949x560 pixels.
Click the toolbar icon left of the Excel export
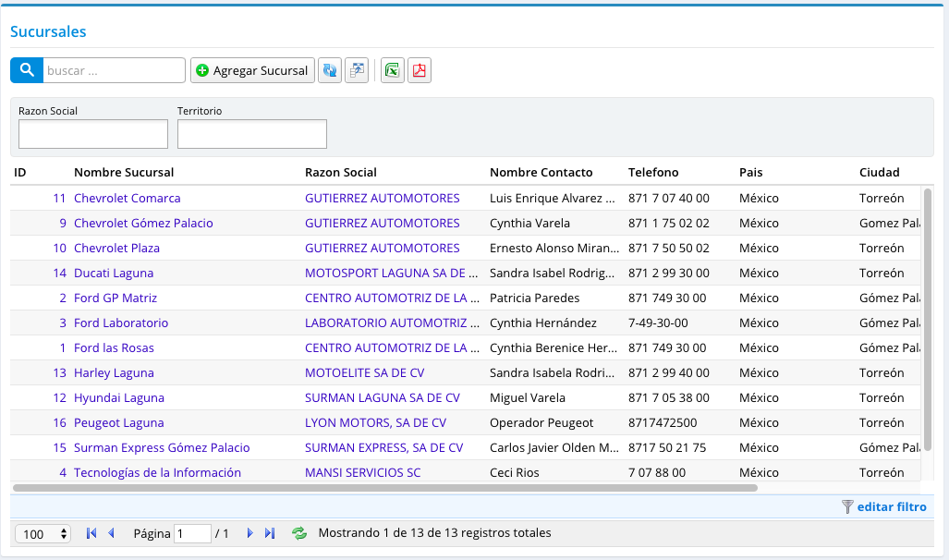coord(357,70)
